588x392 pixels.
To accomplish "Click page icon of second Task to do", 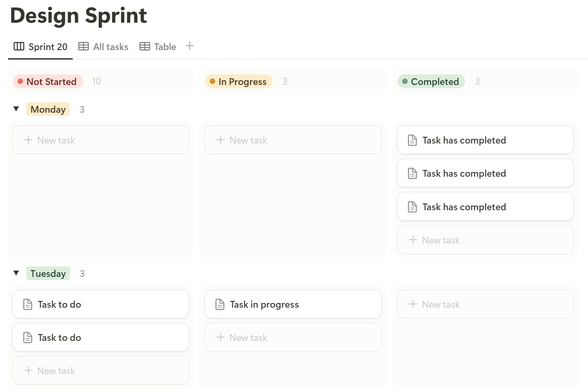I will point(28,337).
